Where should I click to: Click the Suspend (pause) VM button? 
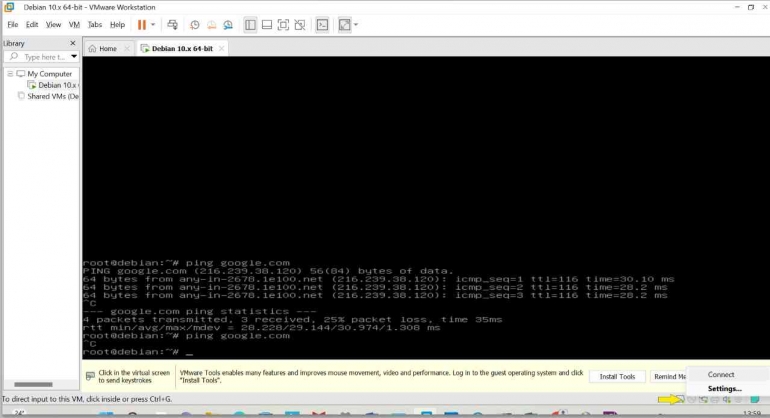click(141, 24)
